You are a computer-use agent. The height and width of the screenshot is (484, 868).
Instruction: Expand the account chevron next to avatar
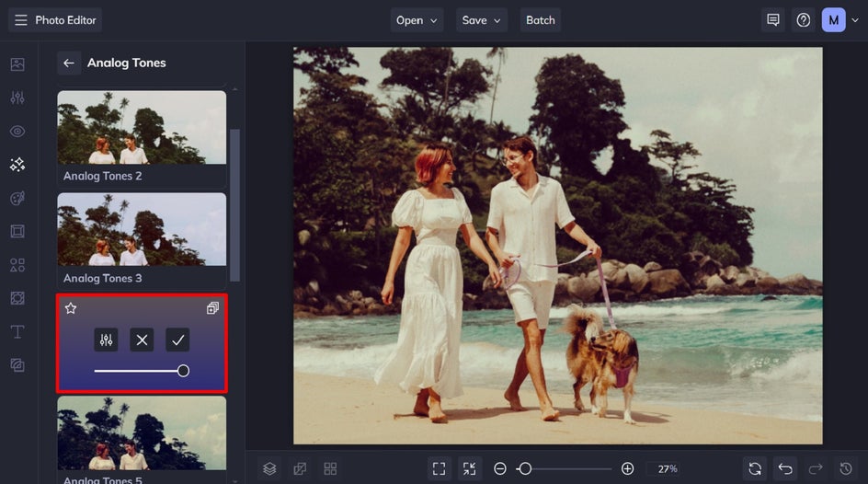click(x=855, y=20)
